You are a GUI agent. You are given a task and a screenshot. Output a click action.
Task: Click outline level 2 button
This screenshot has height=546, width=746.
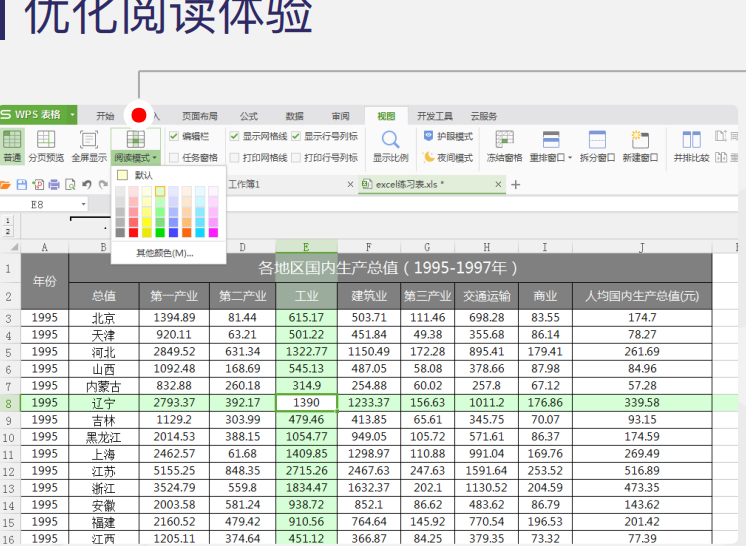pyautogui.click(x=8, y=232)
